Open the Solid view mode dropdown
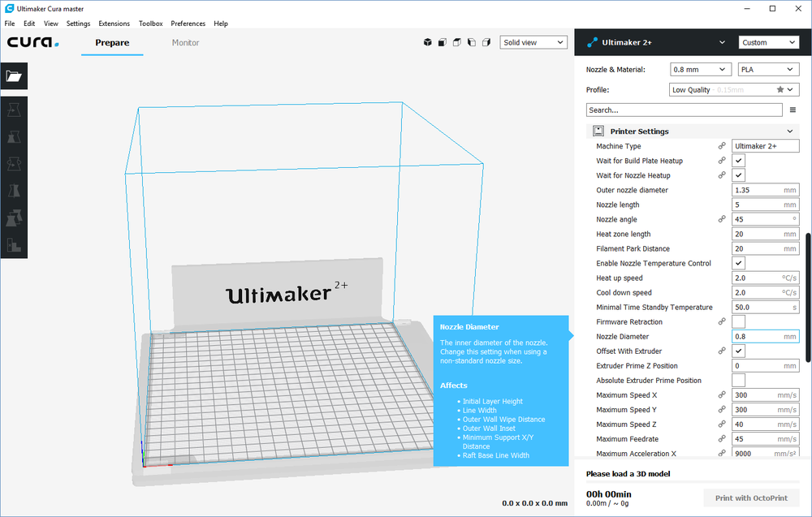This screenshot has height=517, width=812. pyautogui.click(x=533, y=42)
